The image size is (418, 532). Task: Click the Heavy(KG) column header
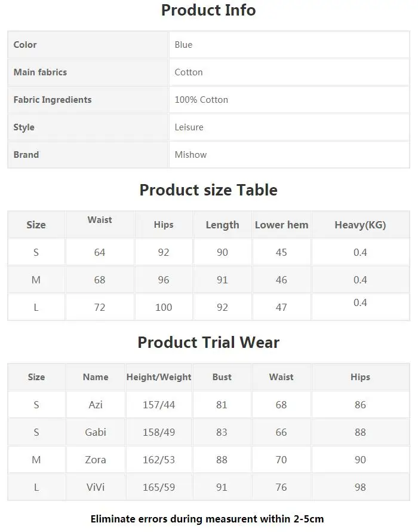pos(360,225)
